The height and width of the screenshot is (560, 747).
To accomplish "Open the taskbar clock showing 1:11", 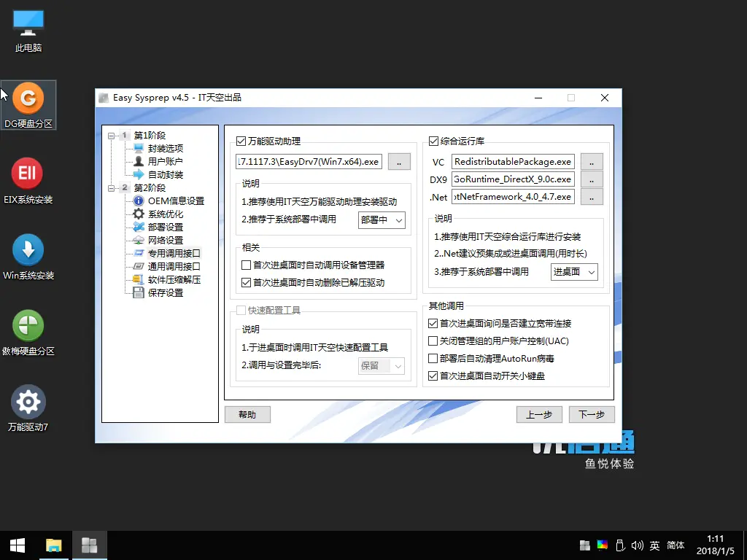I will (x=715, y=545).
